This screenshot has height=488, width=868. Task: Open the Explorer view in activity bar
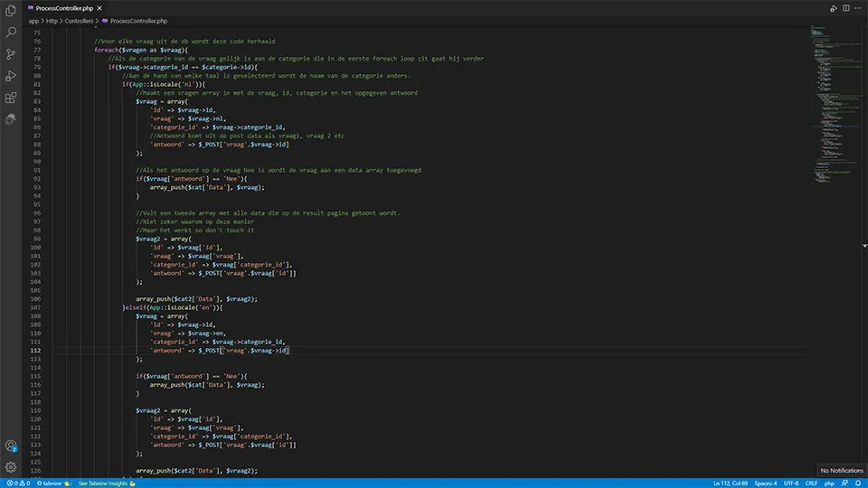11,11
